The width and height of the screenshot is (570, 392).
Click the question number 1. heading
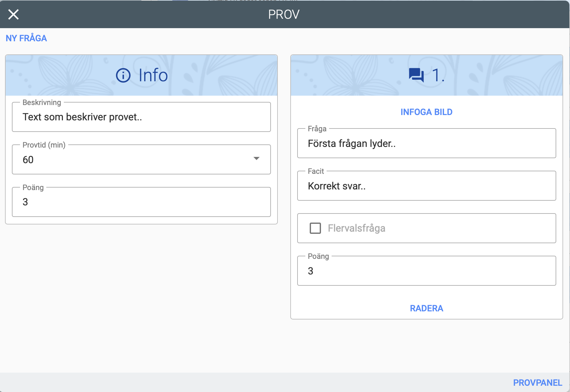pos(438,75)
